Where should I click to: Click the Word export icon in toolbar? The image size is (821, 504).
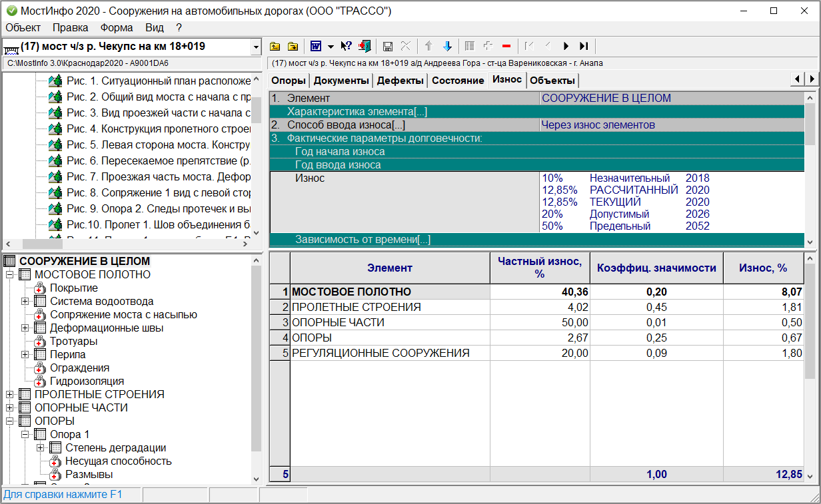(x=315, y=46)
